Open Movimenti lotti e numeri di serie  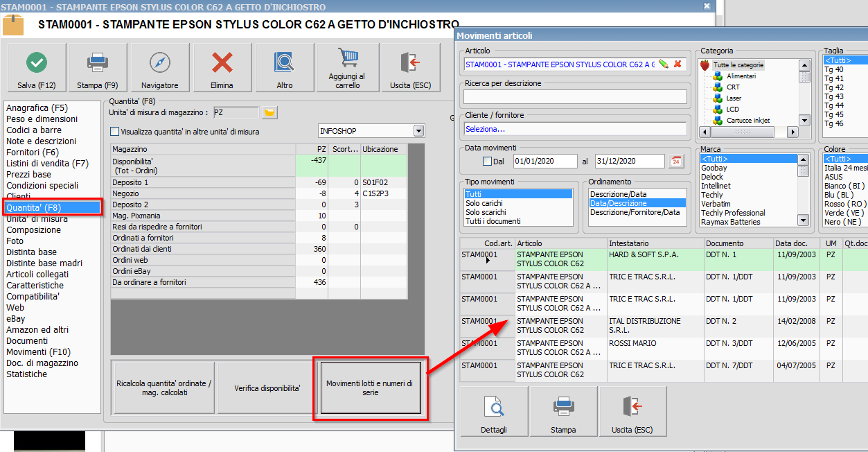pos(371,388)
